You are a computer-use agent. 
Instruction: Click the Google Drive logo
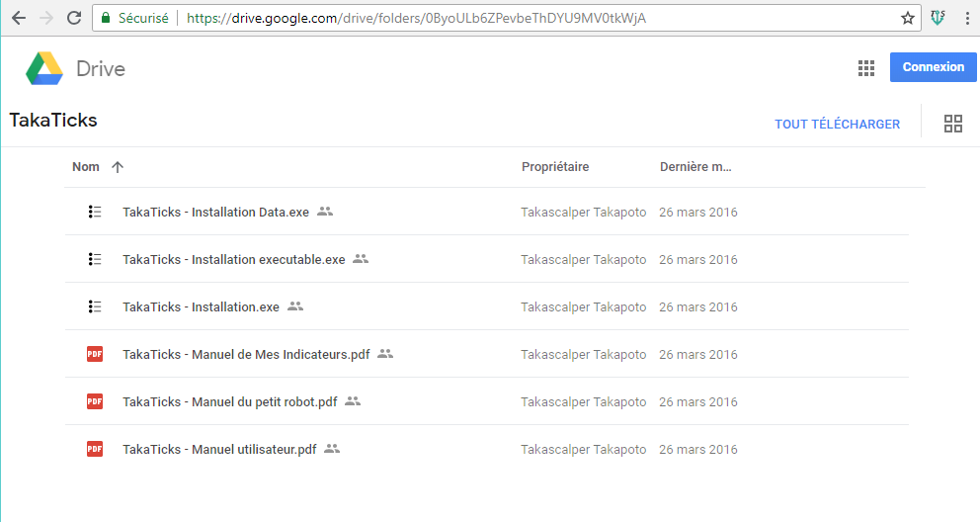(x=44, y=68)
